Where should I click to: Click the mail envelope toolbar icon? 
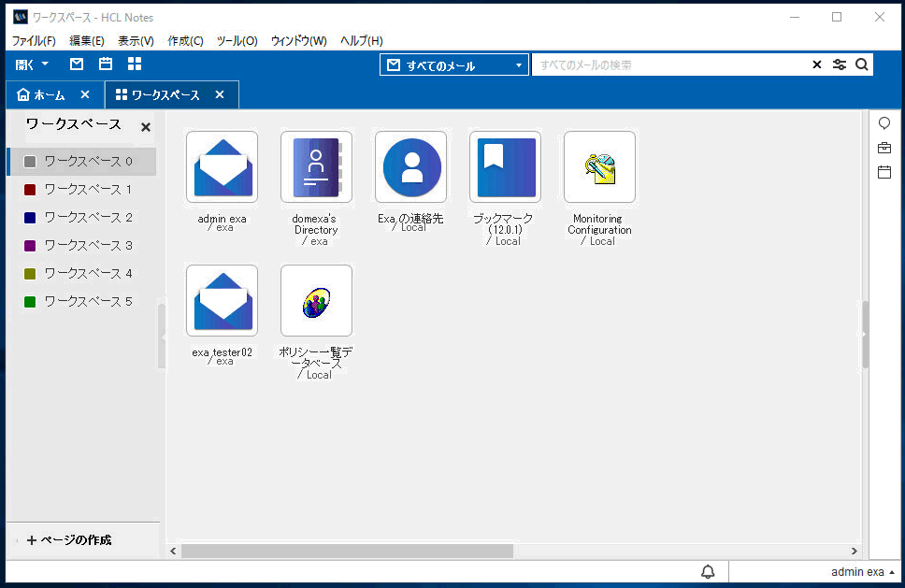point(76,65)
